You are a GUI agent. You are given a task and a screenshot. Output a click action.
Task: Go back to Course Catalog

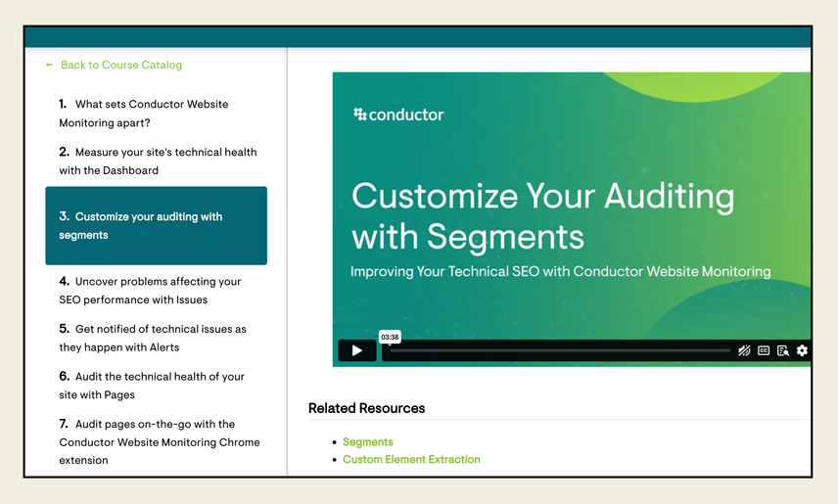coord(120,65)
